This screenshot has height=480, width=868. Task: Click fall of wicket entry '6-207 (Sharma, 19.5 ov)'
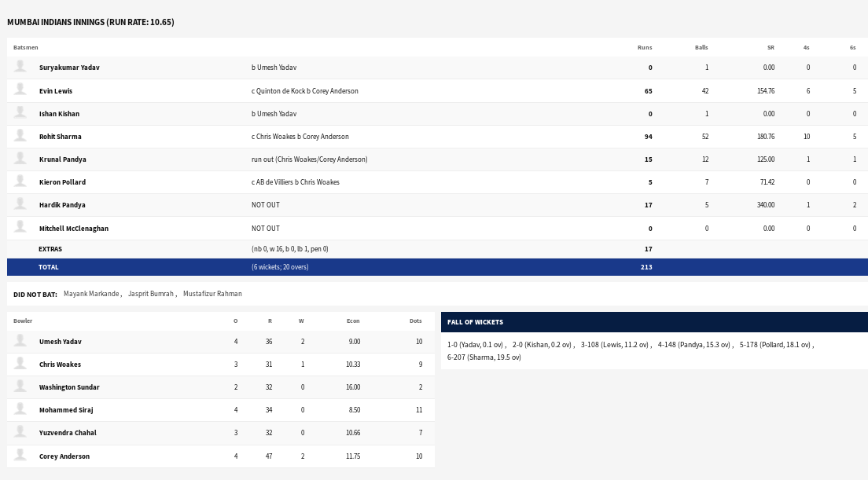point(484,357)
